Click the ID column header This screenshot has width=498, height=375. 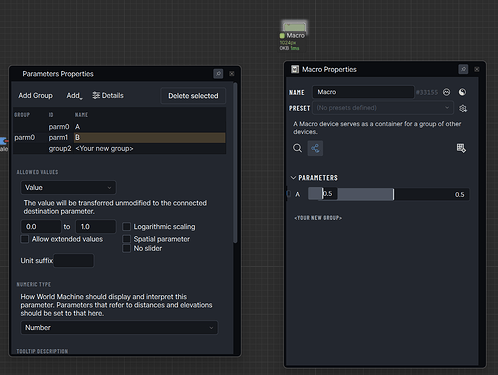[51, 115]
